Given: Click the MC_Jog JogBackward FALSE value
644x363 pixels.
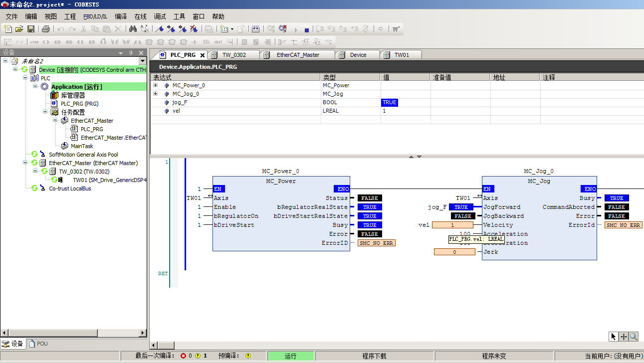Looking at the screenshot, I should tap(462, 216).
